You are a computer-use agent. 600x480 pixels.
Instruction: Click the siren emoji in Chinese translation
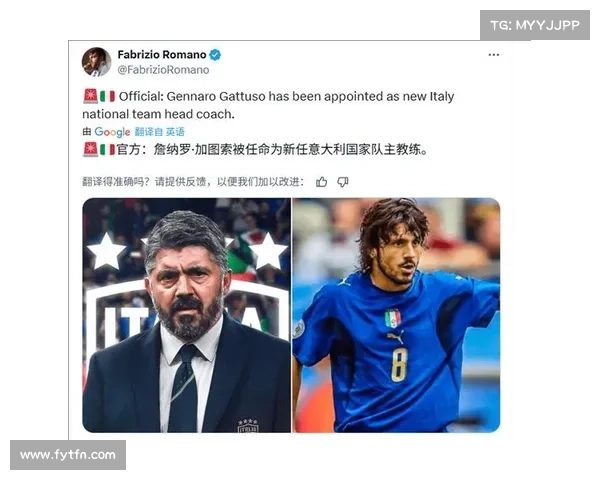point(90,149)
